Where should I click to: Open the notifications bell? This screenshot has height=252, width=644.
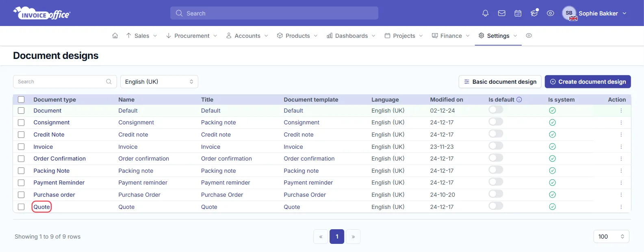pyautogui.click(x=485, y=13)
